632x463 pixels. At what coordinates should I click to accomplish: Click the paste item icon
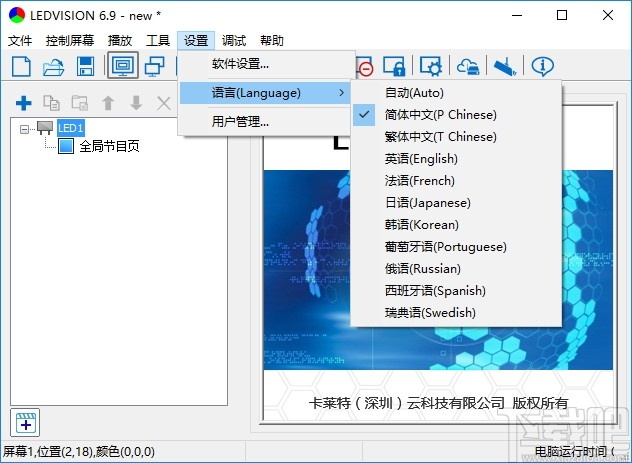80,103
